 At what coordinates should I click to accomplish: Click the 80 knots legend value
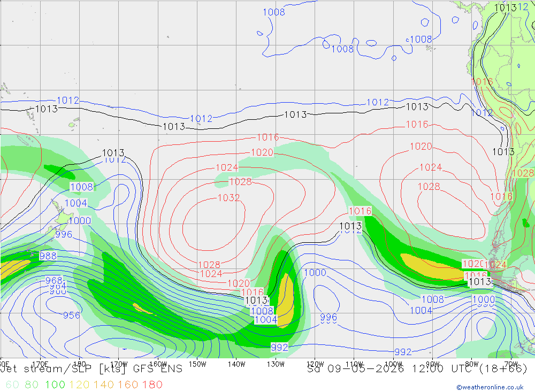pos(32,385)
